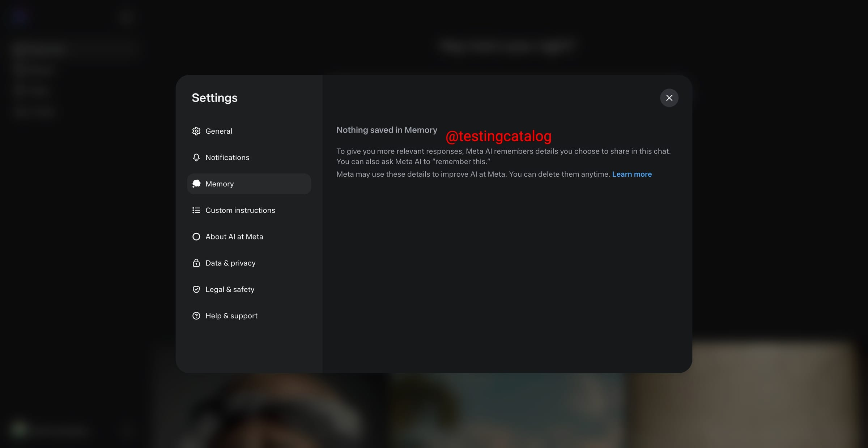Select Data & privacy settings
The image size is (868, 448).
pos(230,263)
